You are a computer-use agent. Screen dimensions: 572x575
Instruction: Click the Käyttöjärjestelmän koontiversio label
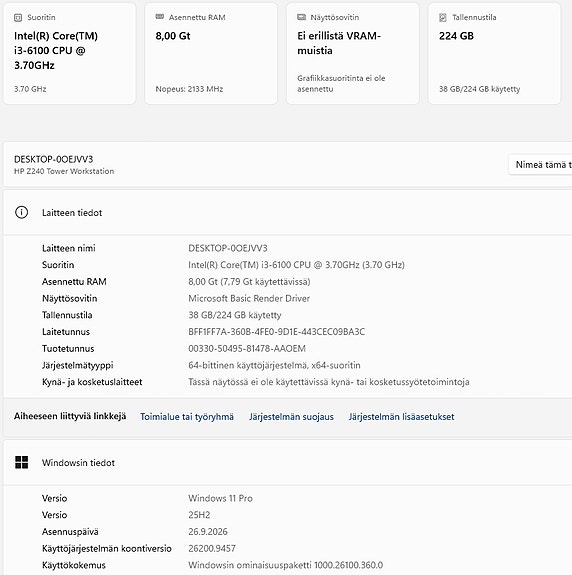coord(107,548)
